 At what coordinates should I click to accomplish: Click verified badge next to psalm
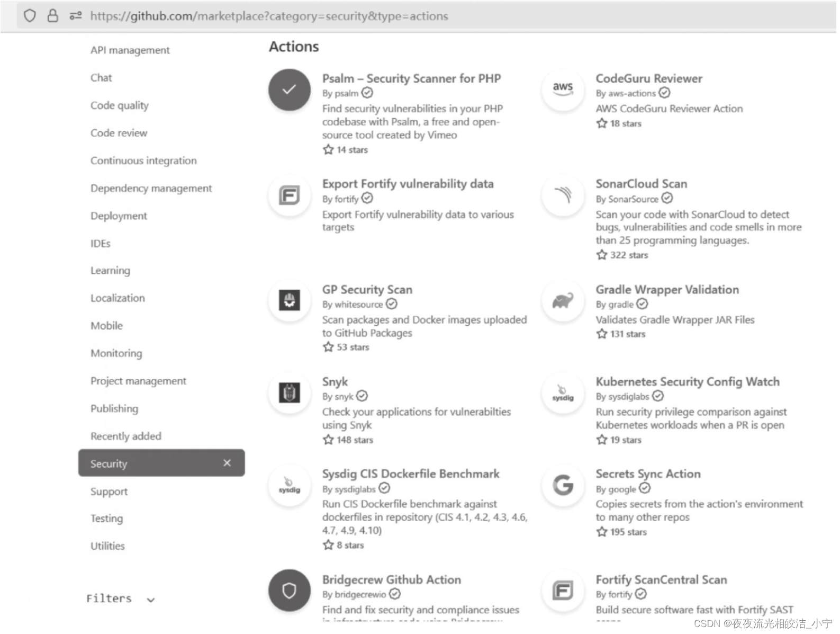pyautogui.click(x=367, y=93)
